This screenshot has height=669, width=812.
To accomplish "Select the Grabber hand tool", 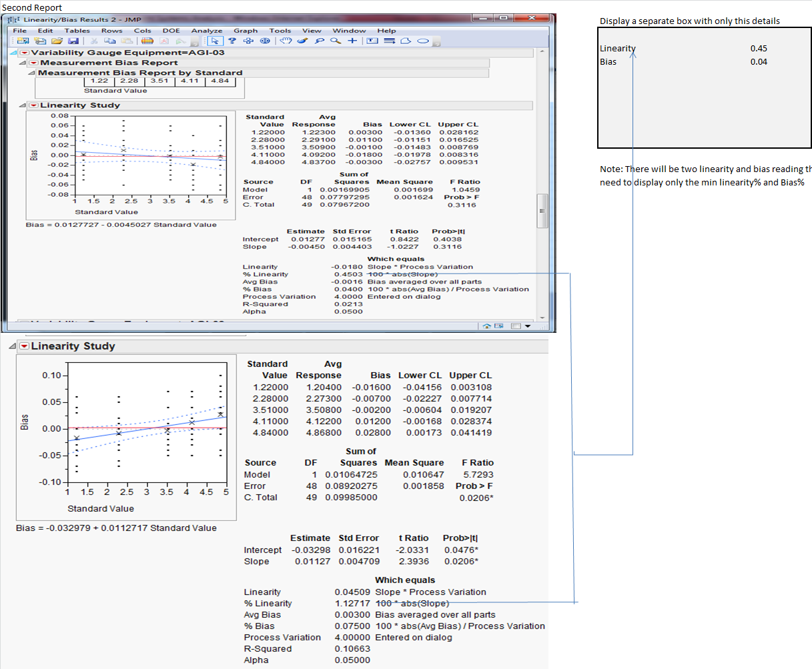I will click(x=286, y=41).
